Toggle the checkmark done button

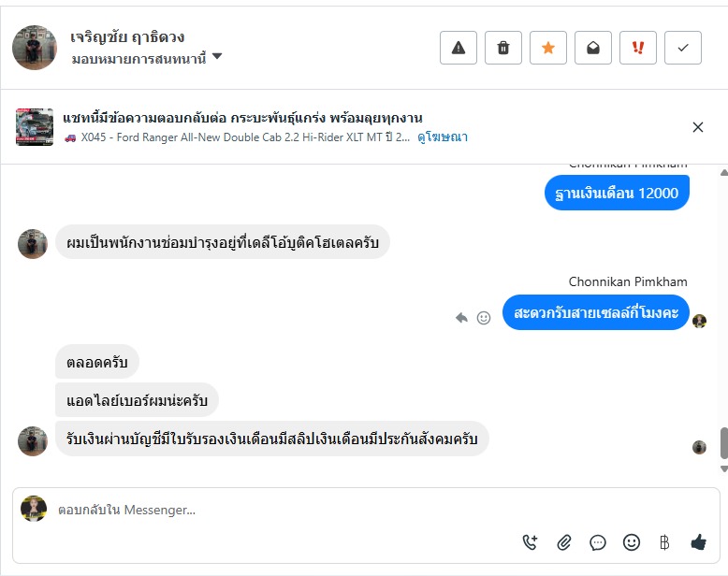click(x=683, y=48)
